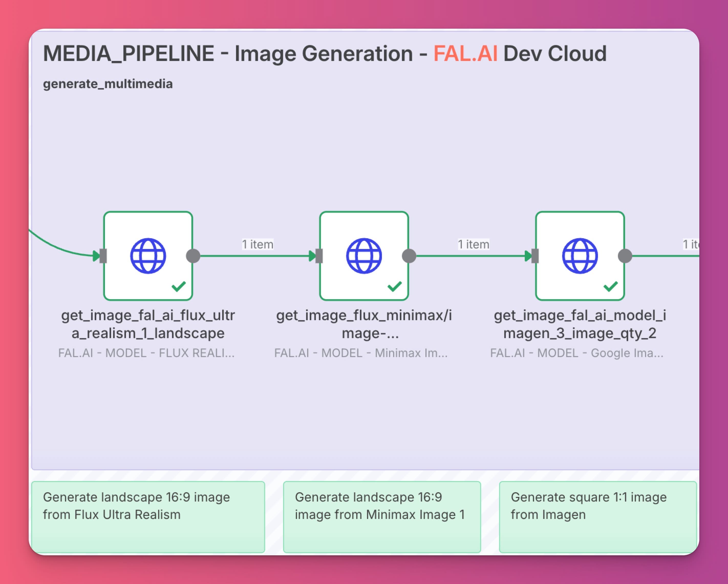Click output connector of flux_ultra_realism node
This screenshot has height=584, width=728.
click(x=193, y=256)
